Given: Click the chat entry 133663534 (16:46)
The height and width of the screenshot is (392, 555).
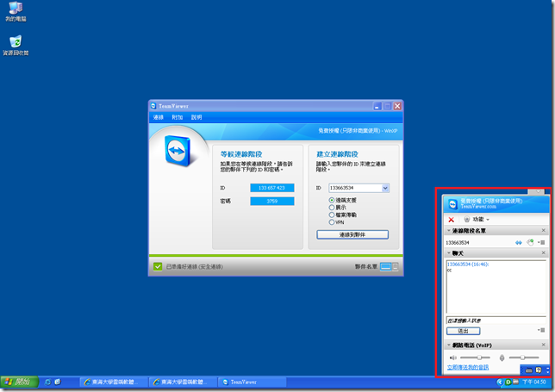Looking at the screenshot, I should coord(468,264).
